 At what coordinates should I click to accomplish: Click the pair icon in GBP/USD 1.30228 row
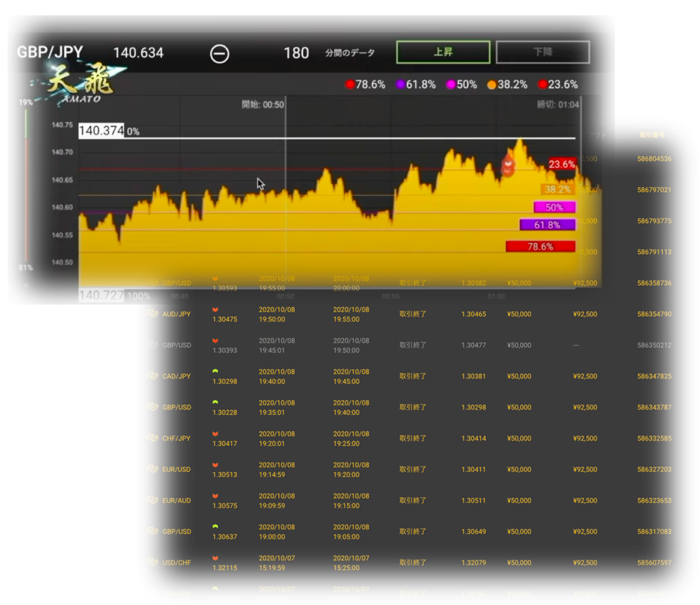(152, 407)
